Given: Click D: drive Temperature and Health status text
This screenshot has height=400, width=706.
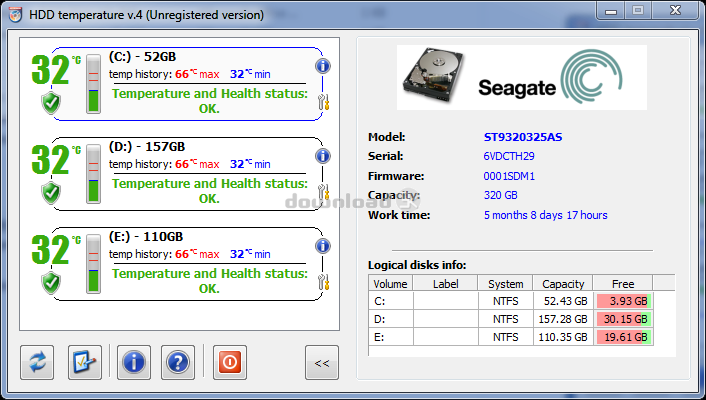Looking at the screenshot, I should tap(210, 191).
